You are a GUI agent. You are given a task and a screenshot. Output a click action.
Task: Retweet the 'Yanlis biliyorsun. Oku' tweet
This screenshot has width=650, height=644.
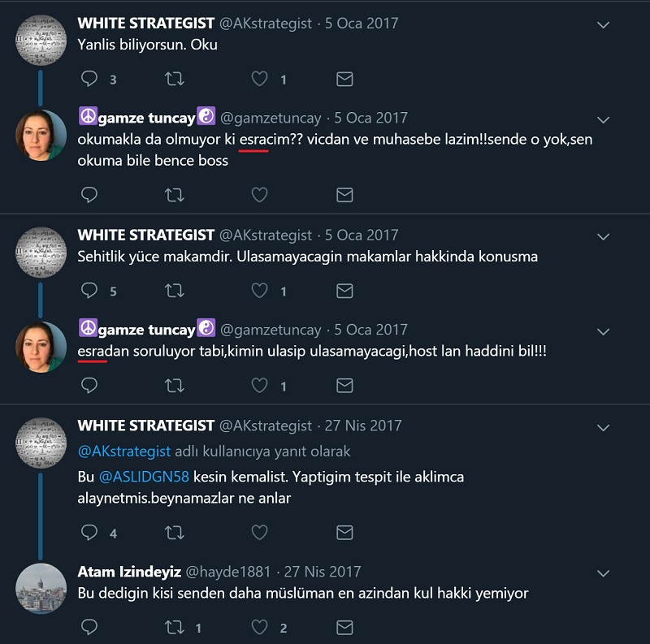click(174, 79)
